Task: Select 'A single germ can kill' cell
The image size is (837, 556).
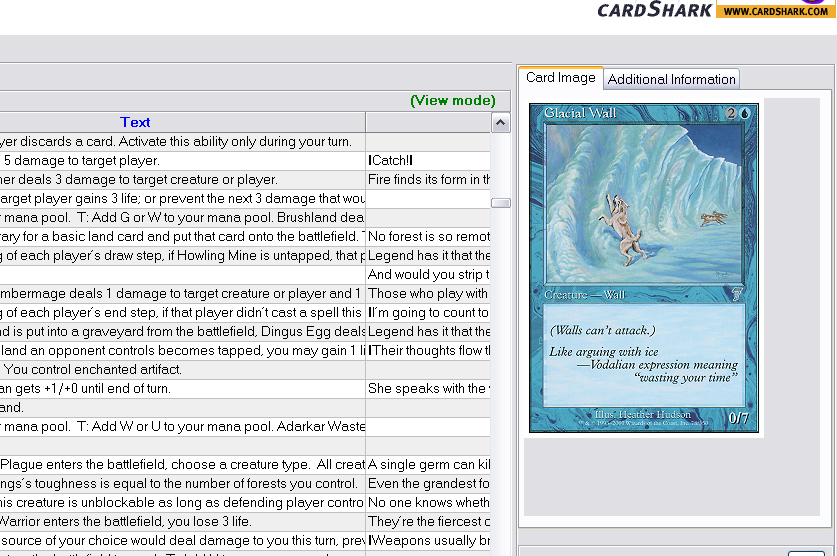Action: pos(428,465)
